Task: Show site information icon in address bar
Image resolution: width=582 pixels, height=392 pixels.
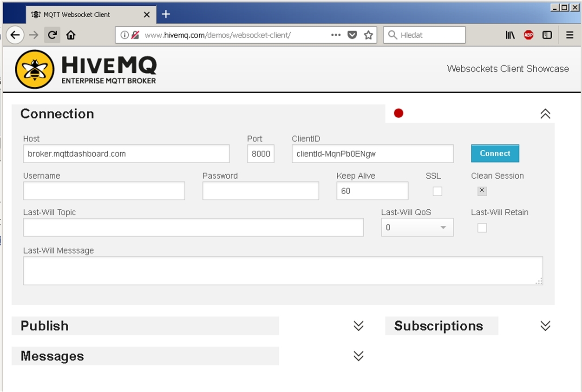Action: 124,35
